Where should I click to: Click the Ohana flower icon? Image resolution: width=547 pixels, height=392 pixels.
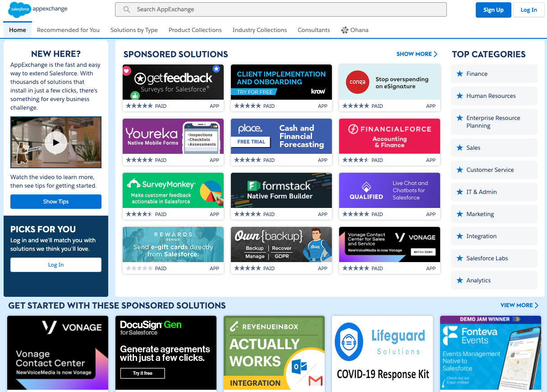pyautogui.click(x=345, y=30)
